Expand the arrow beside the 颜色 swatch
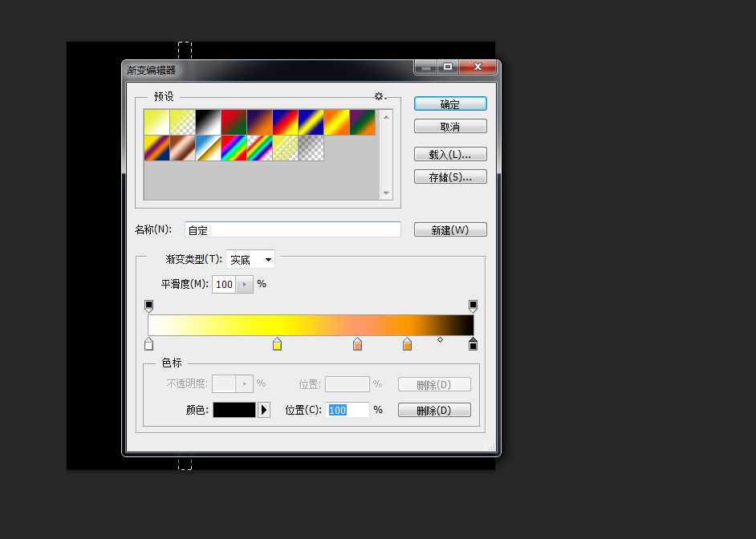 click(x=264, y=410)
